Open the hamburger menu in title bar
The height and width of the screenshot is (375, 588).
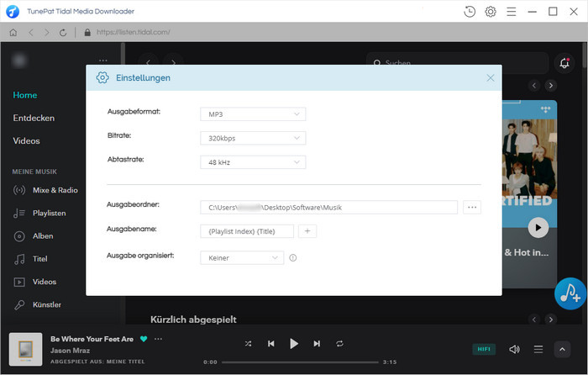click(511, 12)
